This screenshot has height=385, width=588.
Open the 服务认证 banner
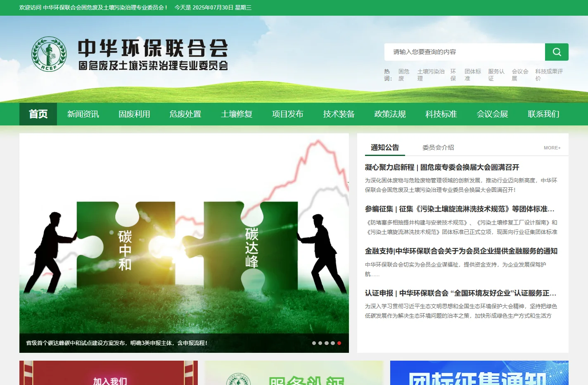[294, 373]
